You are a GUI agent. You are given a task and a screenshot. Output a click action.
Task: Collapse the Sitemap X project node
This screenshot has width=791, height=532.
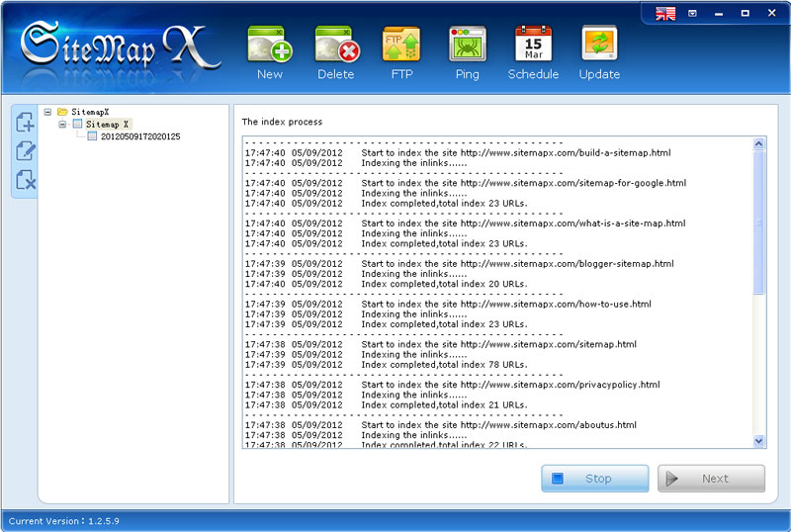coord(62,125)
